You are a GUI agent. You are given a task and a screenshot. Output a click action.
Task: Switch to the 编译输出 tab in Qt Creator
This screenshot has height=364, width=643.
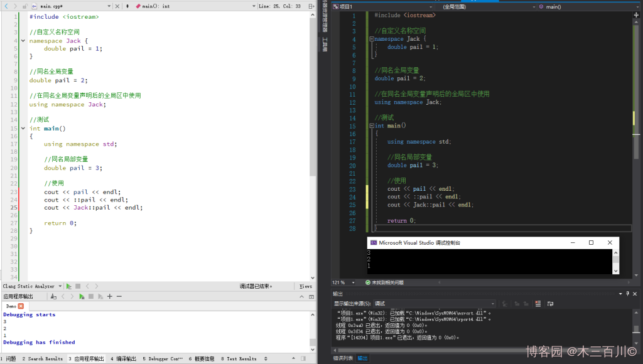[124, 359]
